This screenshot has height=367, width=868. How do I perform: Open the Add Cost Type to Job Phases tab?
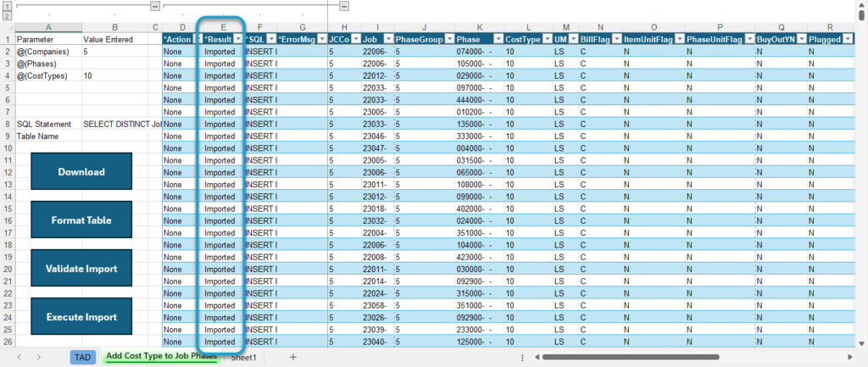pyautogui.click(x=161, y=357)
